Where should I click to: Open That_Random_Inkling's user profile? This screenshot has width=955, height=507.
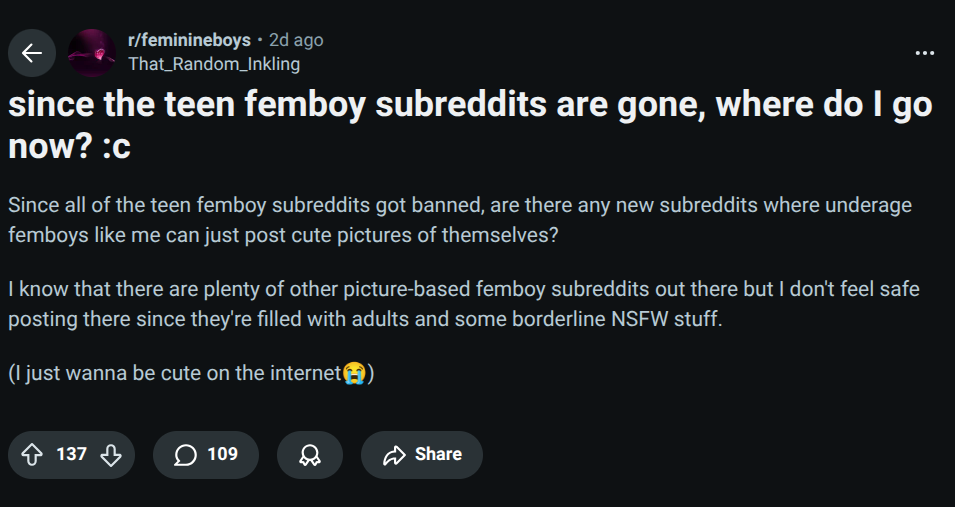(214, 64)
